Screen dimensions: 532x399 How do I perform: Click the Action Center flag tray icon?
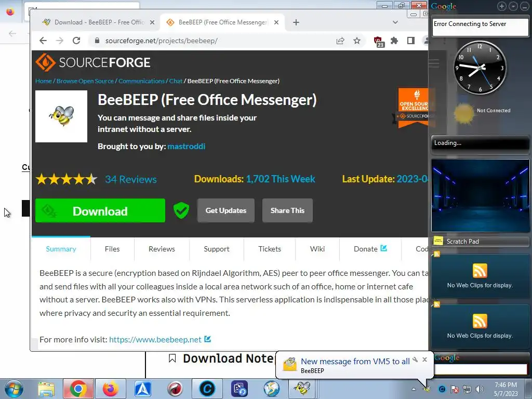pos(454,389)
